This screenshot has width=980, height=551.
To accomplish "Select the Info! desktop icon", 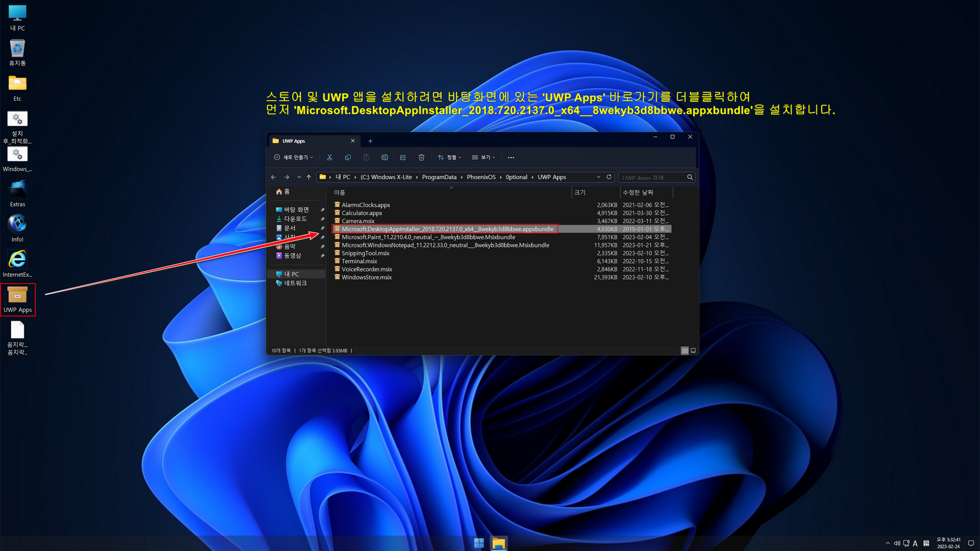I will (17, 229).
